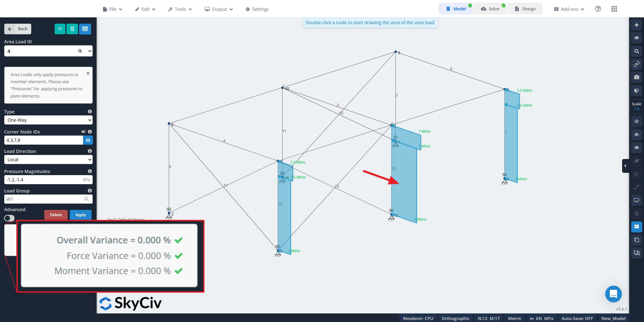
Task: Open the Load Direction dropdown
Action: coord(48,159)
